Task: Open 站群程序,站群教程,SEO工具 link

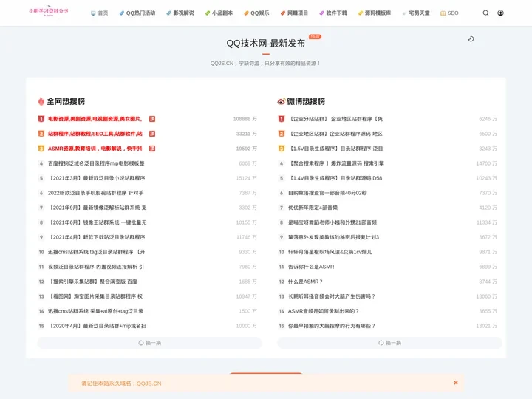Action: tap(95, 134)
